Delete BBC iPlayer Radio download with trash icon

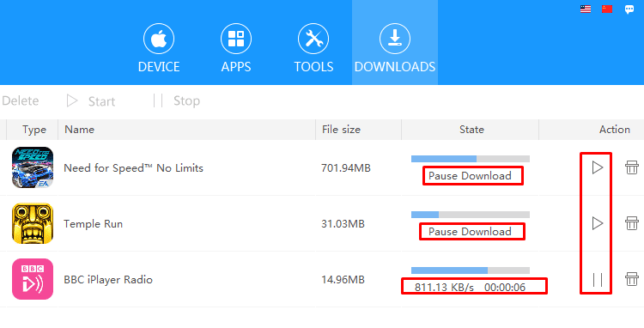632,279
